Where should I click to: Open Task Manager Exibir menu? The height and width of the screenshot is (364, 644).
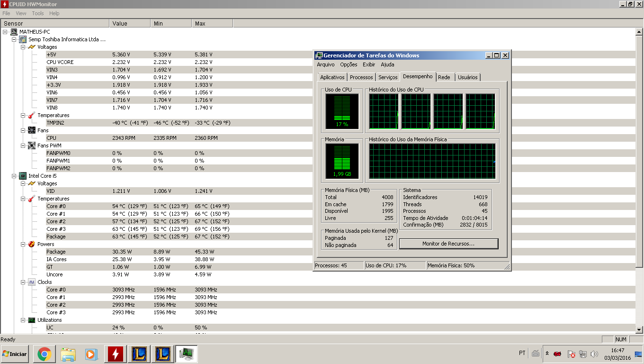click(x=369, y=64)
